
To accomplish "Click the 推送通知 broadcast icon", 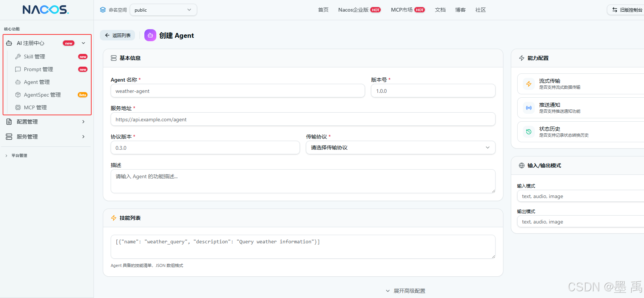I will pos(529,108).
